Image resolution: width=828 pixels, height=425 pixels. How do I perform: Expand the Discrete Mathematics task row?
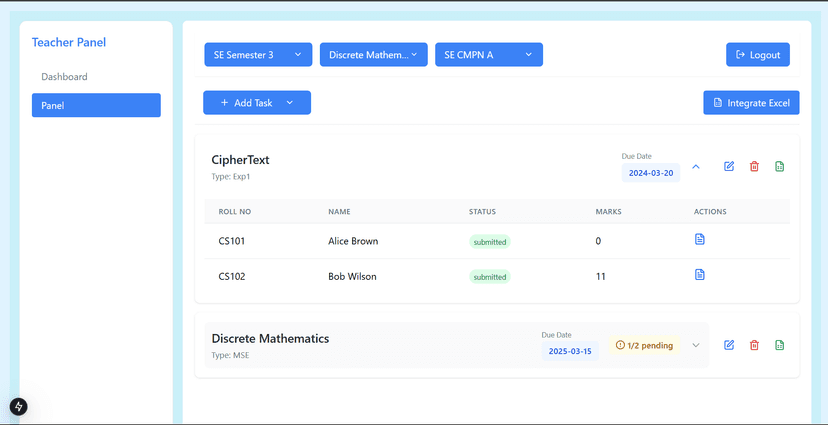point(696,346)
